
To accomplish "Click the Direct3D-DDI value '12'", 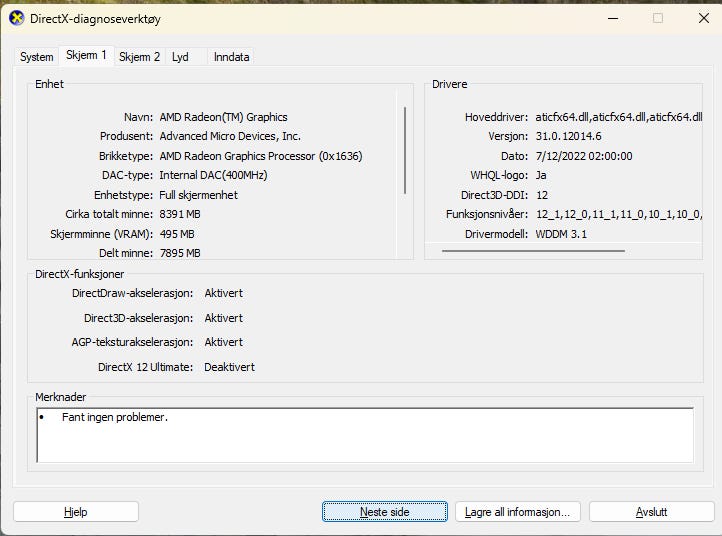I will 542,195.
